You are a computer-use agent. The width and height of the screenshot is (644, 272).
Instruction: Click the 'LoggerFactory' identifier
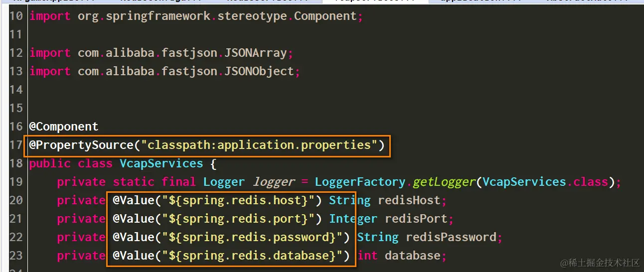360,182
